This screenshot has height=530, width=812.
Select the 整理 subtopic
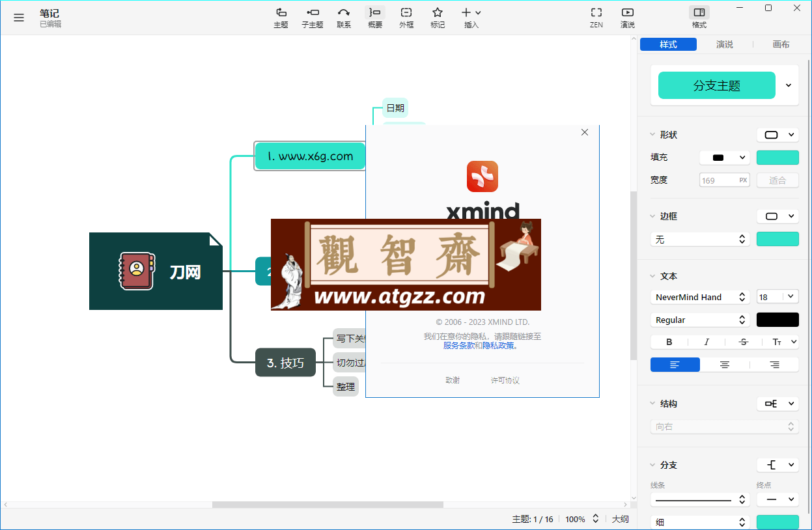pos(346,387)
